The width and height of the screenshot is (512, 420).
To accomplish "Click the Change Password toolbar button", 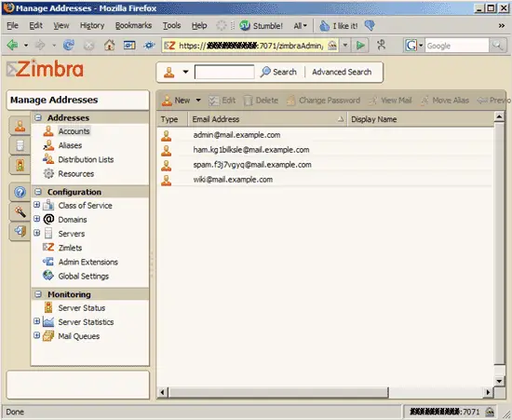I will pyautogui.click(x=323, y=101).
